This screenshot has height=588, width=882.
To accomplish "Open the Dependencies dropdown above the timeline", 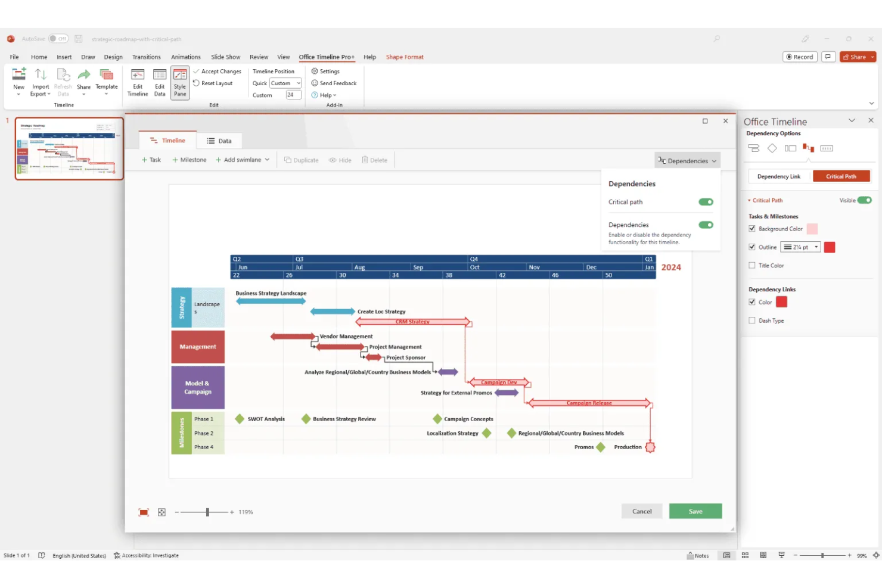I will [x=687, y=160].
